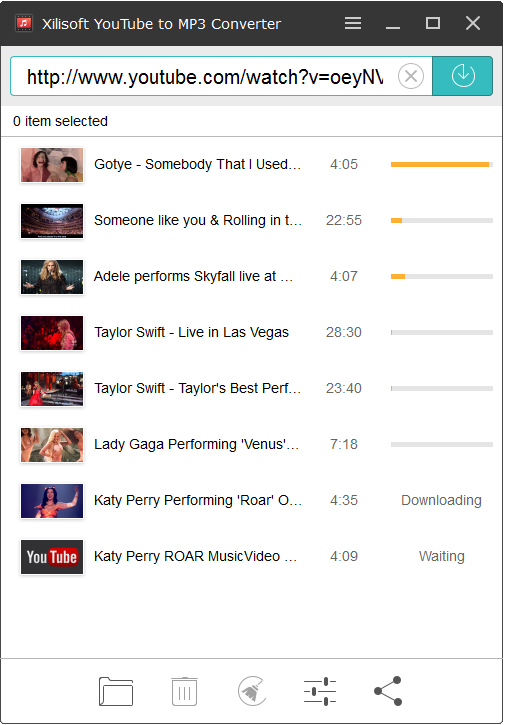
Task: Click the broom clear-completed icon
Action: click(x=252, y=691)
